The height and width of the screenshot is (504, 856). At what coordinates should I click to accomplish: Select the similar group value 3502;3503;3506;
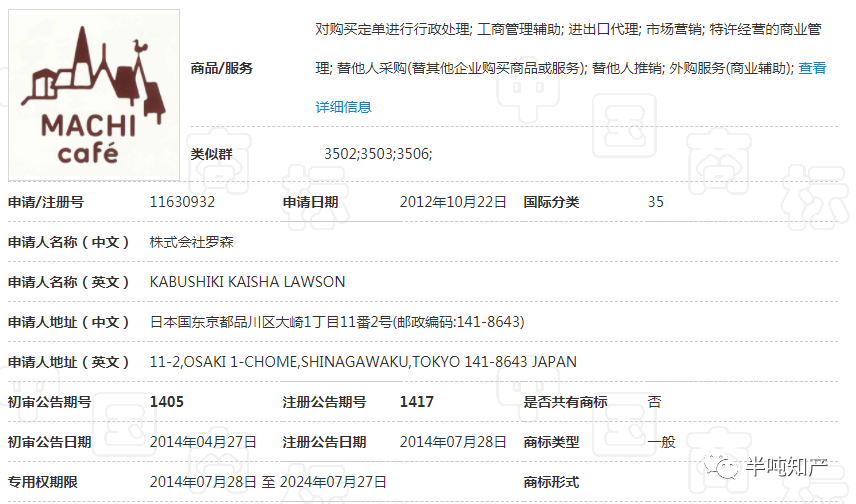pyautogui.click(x=378, y=154)
